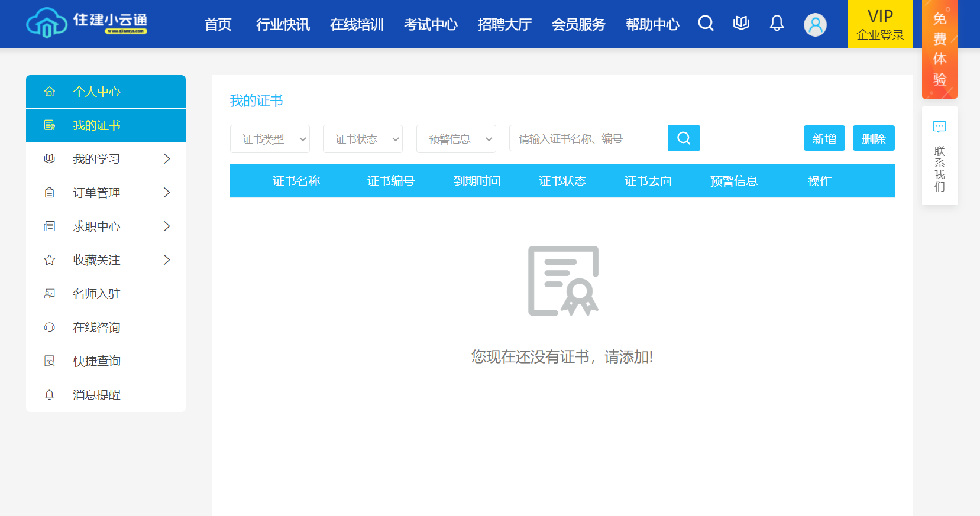Expand the 订单管理 chevron
This screenshot has height=516, width=980.
click(x=167, y=193)
